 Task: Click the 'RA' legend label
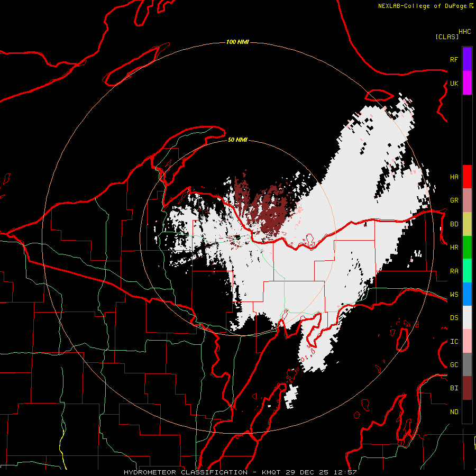click(x=454, y=271)
